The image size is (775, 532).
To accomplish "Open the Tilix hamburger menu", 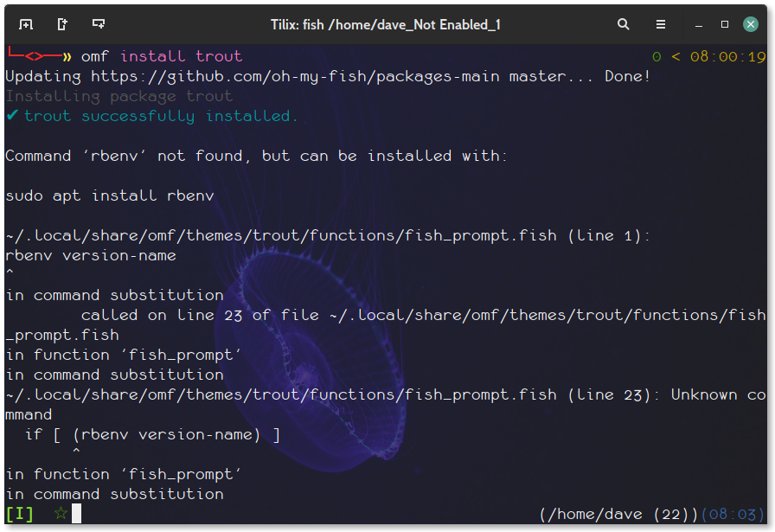I will pyautogui.click(x=660, y=24).
